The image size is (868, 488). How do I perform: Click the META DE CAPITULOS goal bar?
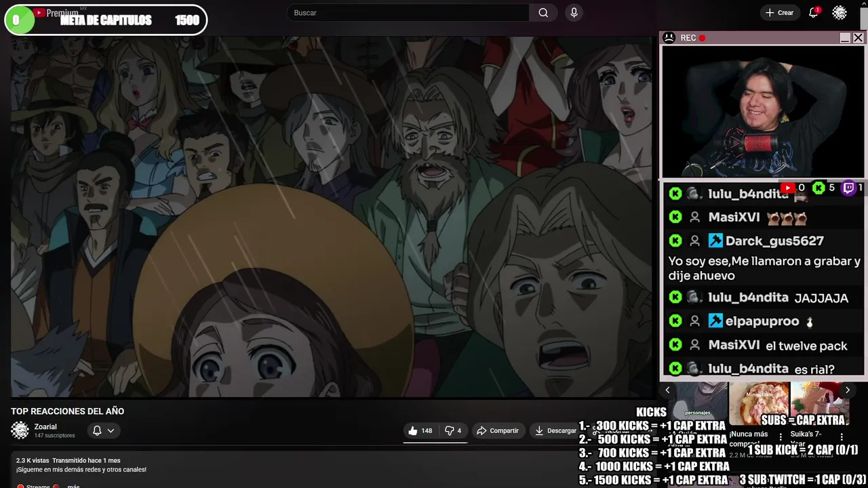click(105, 20)
